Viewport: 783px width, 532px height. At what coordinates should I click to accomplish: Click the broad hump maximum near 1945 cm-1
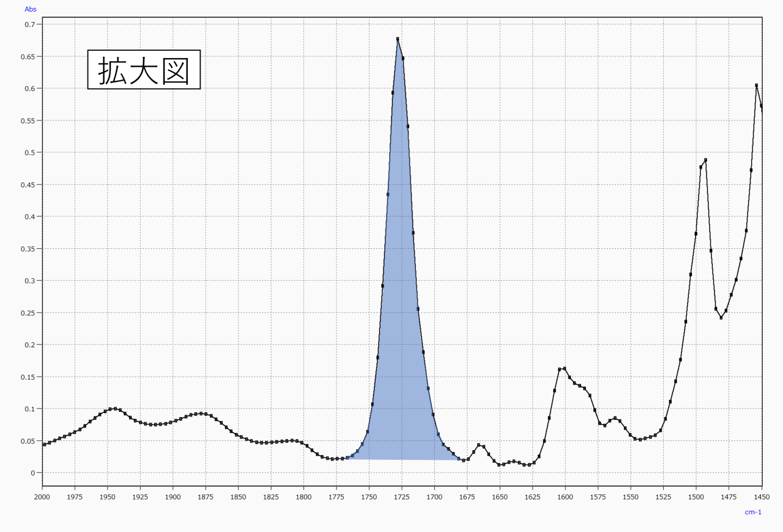(x=114, y=408)
